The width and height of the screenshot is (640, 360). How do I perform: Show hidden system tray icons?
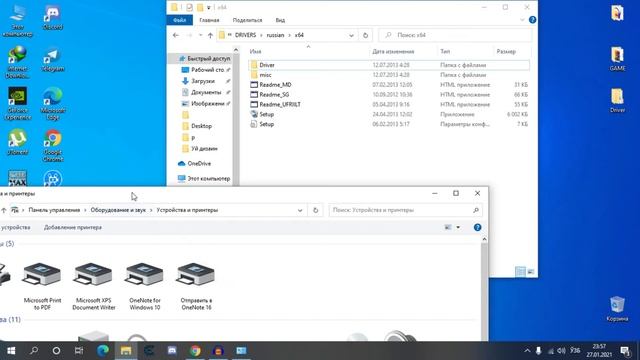[527, 351]
